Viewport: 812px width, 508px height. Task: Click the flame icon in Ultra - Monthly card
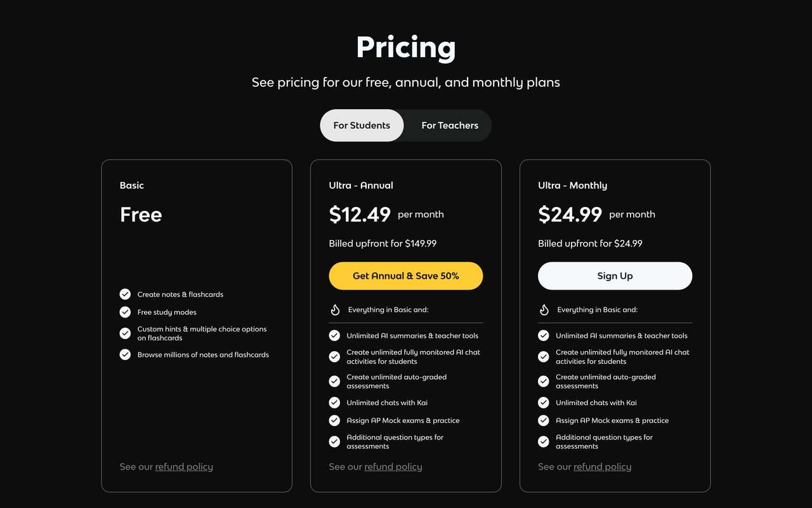(544, 310)
